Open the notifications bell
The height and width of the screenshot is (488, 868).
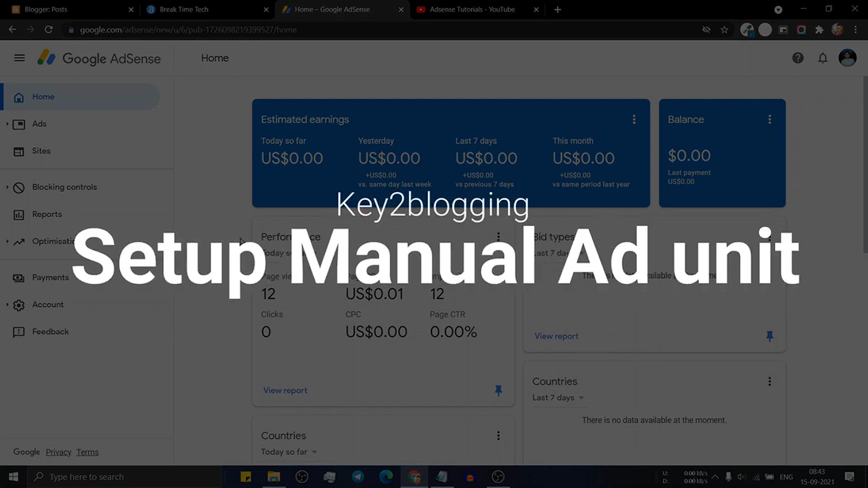(x=823, y=58)
